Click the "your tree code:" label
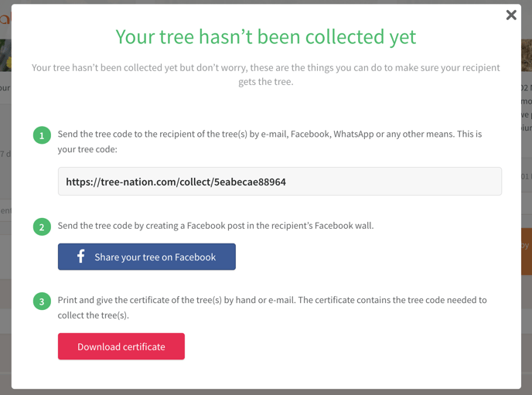Image resolution: width=532 pixels, height=395 pixels. tap(87, 149)
